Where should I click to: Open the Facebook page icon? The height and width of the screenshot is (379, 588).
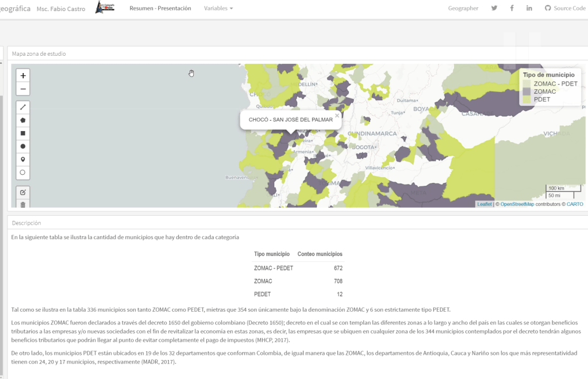click(x=512, y=8)
